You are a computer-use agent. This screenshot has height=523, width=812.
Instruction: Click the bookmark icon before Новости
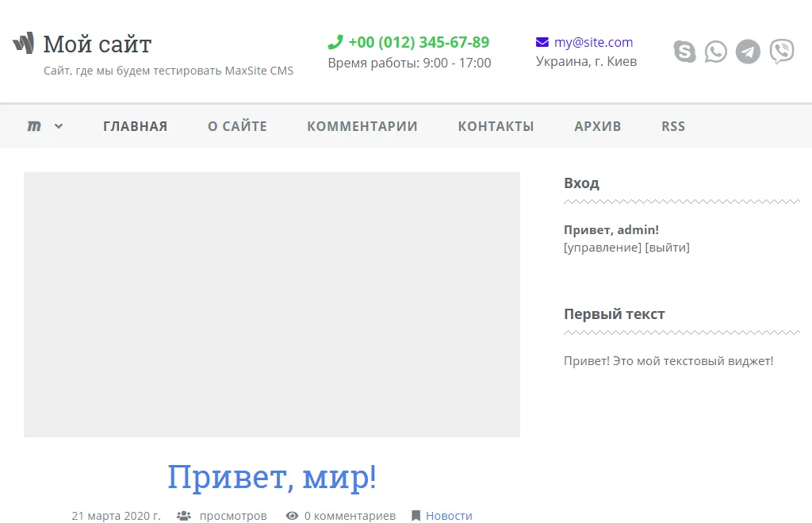point(416,515)
